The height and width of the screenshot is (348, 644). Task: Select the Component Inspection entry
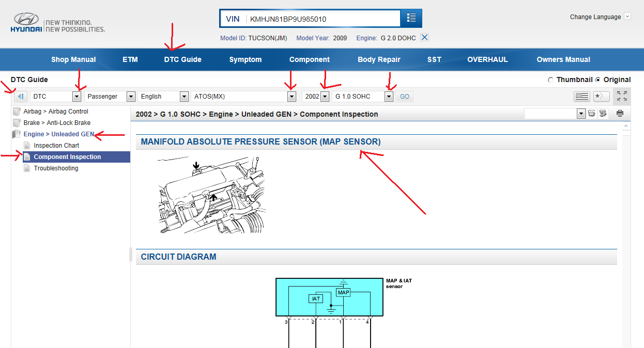click(67, 157)
